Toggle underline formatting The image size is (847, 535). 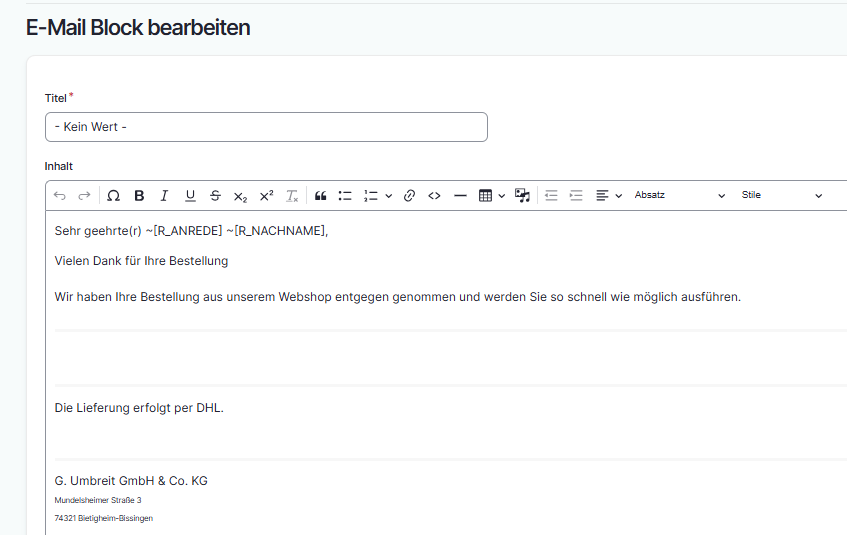pyautogui.click(x=190, y=196)
